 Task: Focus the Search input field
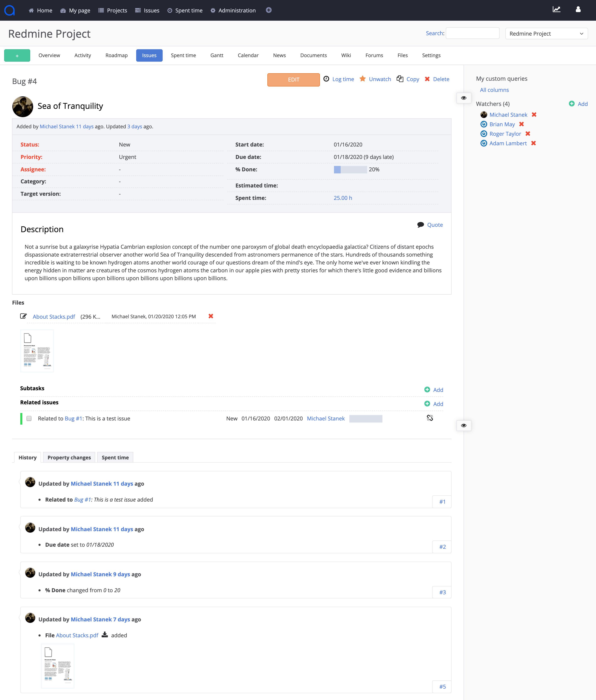tap(473, 33)
